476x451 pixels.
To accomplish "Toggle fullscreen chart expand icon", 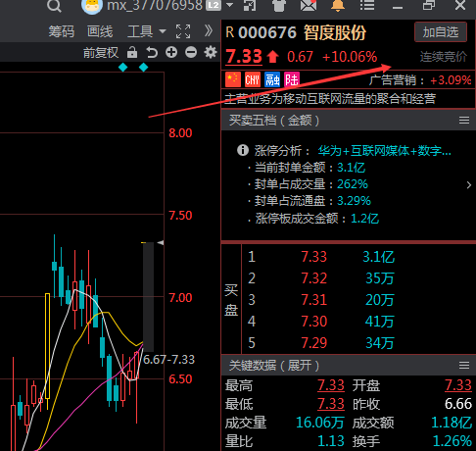I will coord(183,31).
